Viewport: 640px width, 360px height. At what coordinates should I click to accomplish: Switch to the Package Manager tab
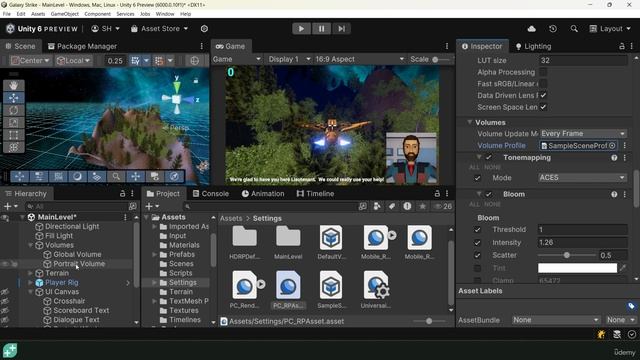click(x=82, y=46)
